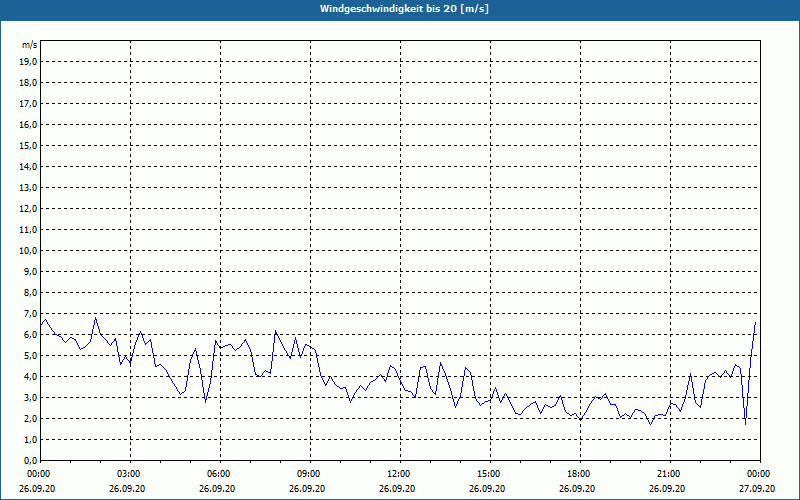Image resolution: width=800 pixels, height=500 pixels.
Task: Click the "16,0" y-axis value
Action: 28,124
